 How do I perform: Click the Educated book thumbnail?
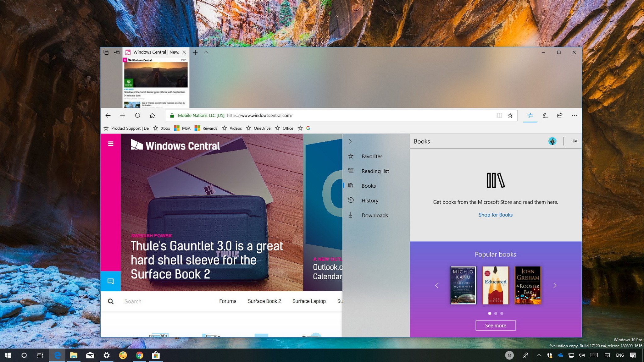[x=495, y=285]
